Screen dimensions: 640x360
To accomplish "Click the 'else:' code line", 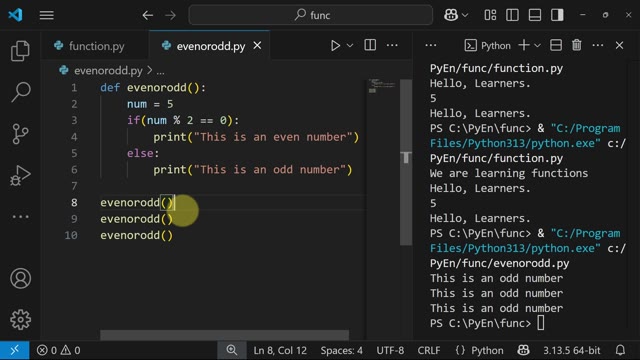I will click(x=143, y=153).
